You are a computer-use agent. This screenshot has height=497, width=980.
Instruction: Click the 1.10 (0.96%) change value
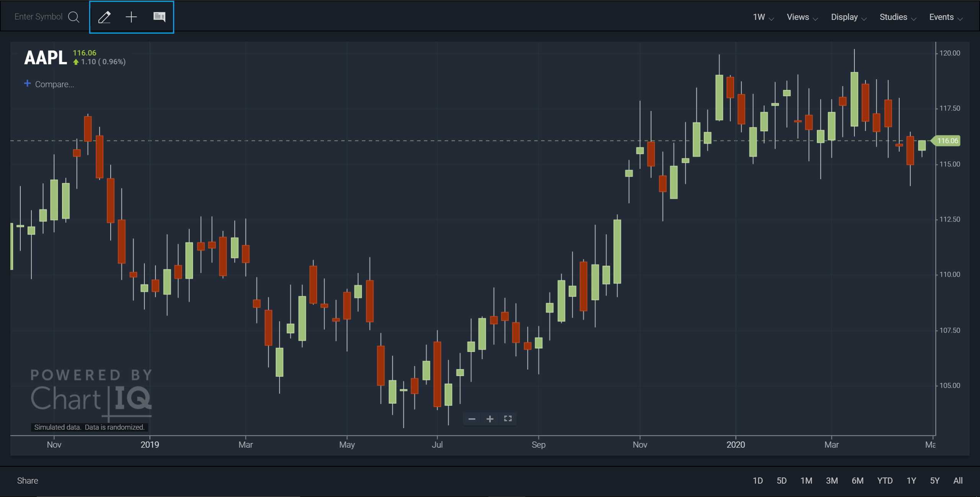pyautogui.click(x=103, y=62)
